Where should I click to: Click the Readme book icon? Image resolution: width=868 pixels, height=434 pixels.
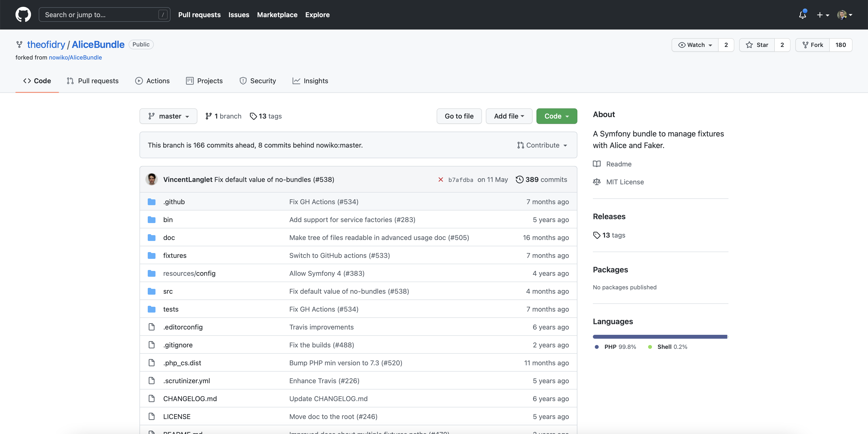(x=597, y=164)
